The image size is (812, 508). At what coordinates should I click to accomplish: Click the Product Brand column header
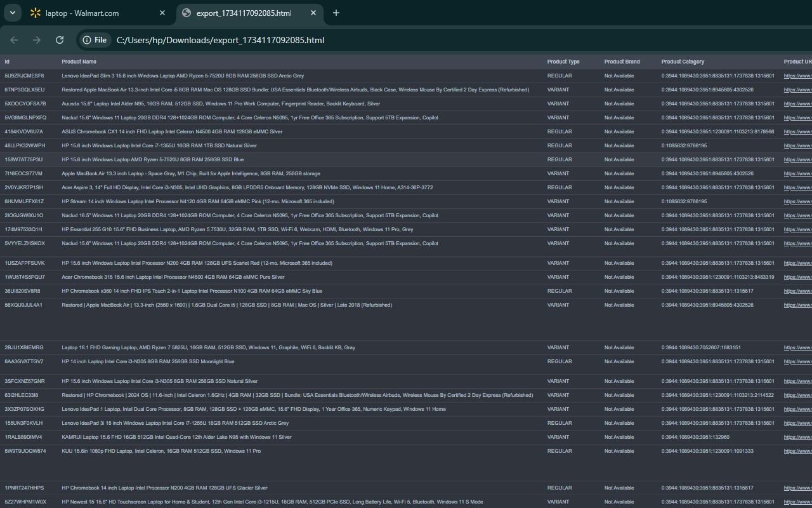(622, 62)
